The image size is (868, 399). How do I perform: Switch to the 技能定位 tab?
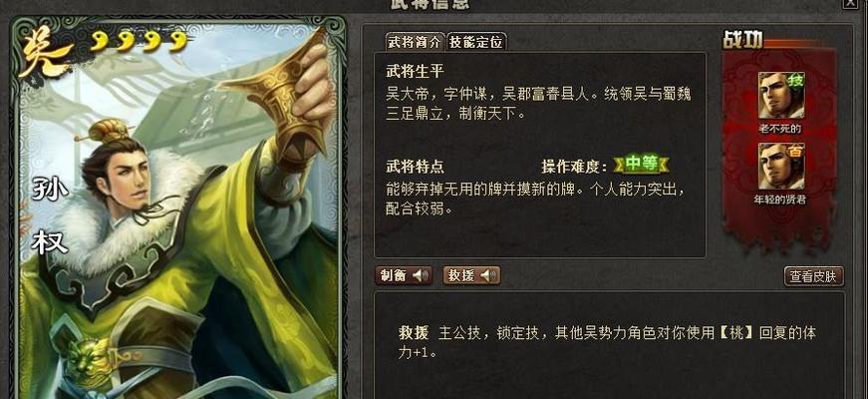[x=476, y=42]
